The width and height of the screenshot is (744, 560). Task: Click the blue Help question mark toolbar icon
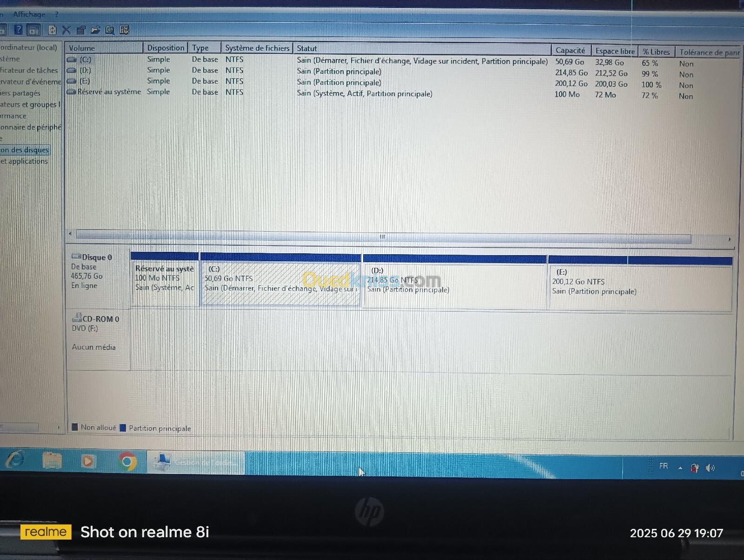(18, 30)
